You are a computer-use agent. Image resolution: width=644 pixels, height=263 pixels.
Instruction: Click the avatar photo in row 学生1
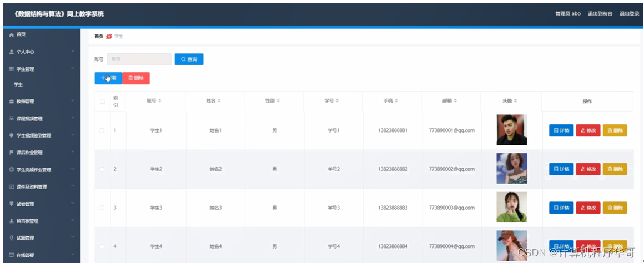coord(511,130)
